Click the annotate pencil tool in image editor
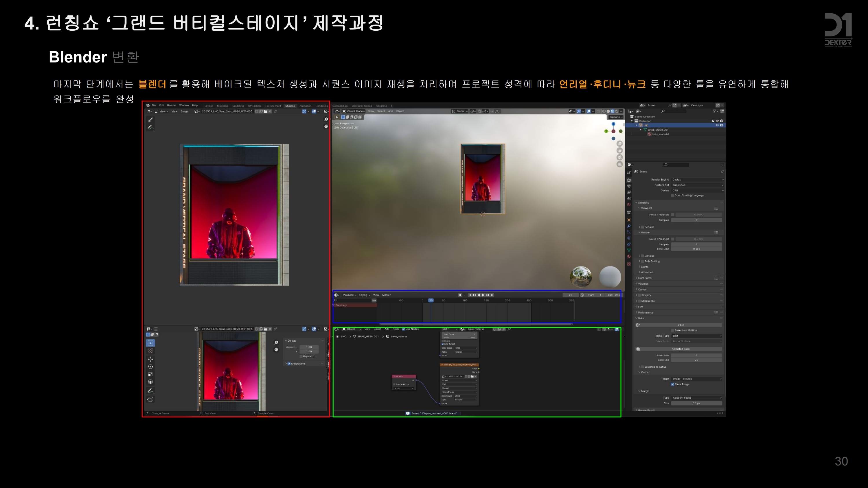Screen dimensions: 868x488 tap(150, 391)
